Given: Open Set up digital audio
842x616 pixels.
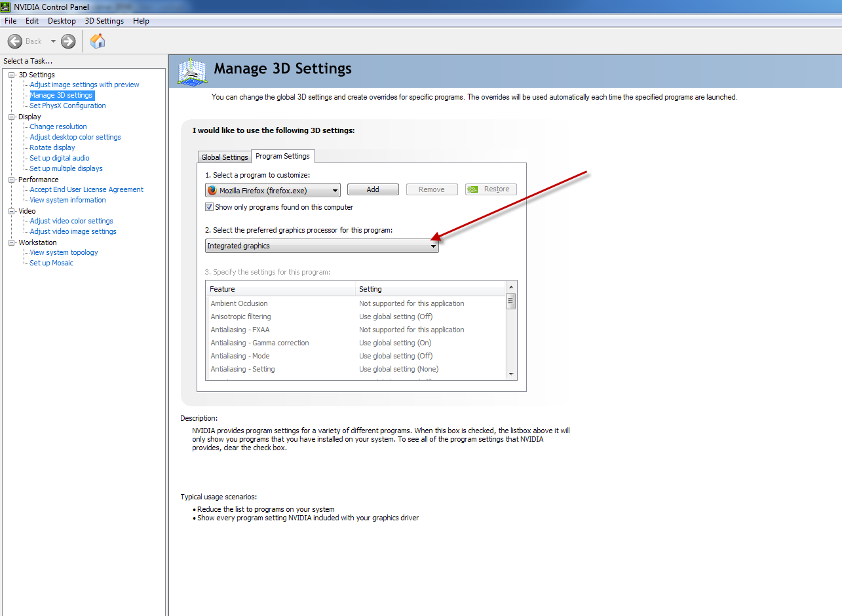Looking at the screenshot, I should 60,158.
